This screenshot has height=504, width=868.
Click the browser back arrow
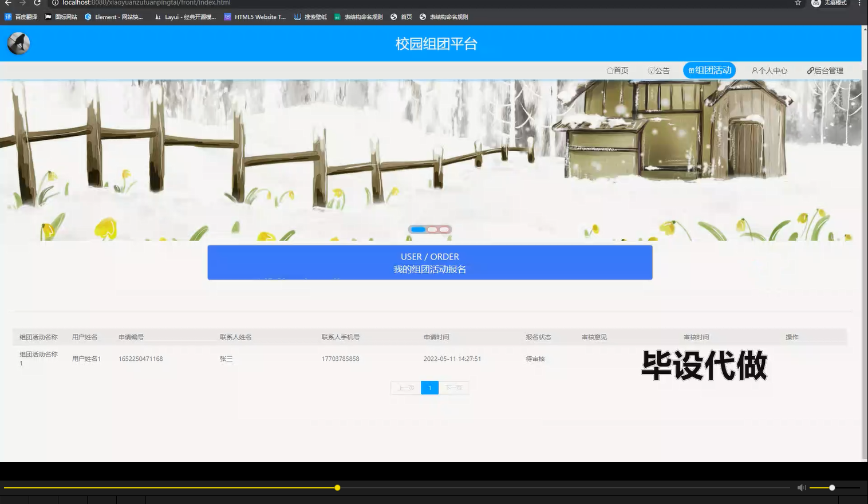(8, 3)
